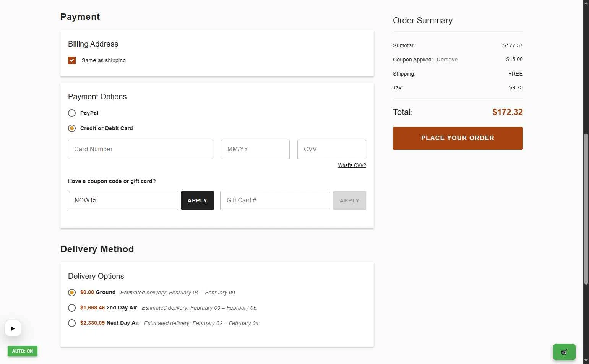Screen dimensions: 589x364
Task: Click the scrollbar up arrow
Action: (586, 3)
